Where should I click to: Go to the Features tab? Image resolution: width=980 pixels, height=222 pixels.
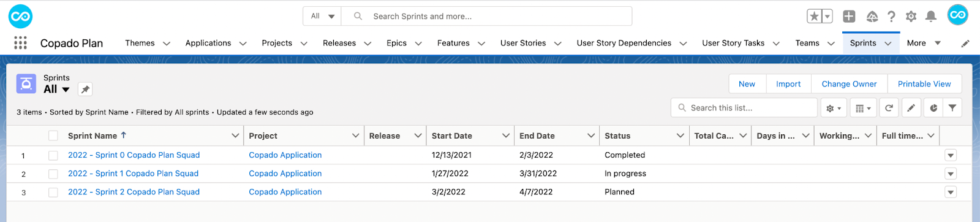click(x=453, y=43)
